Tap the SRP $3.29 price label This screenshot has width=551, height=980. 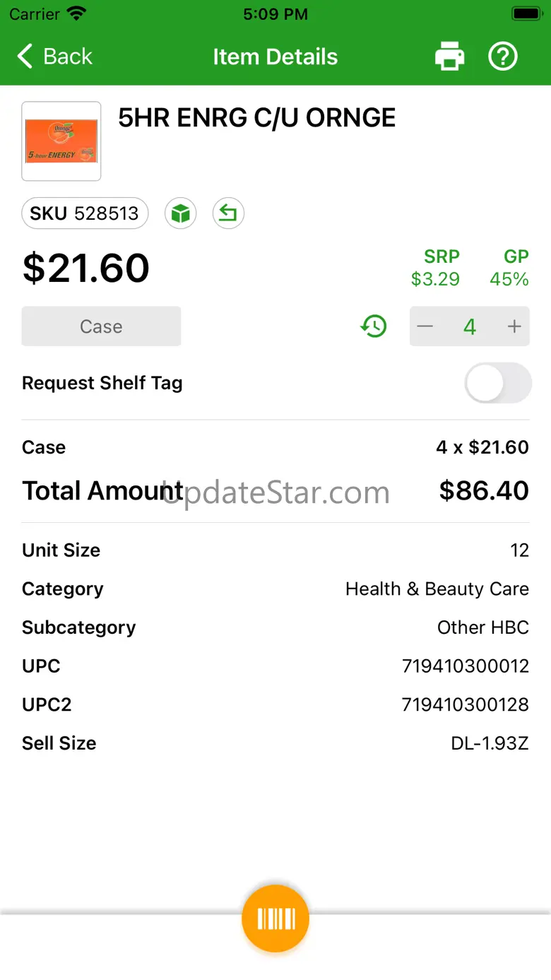pyautogui.click(x=435, y=268)
